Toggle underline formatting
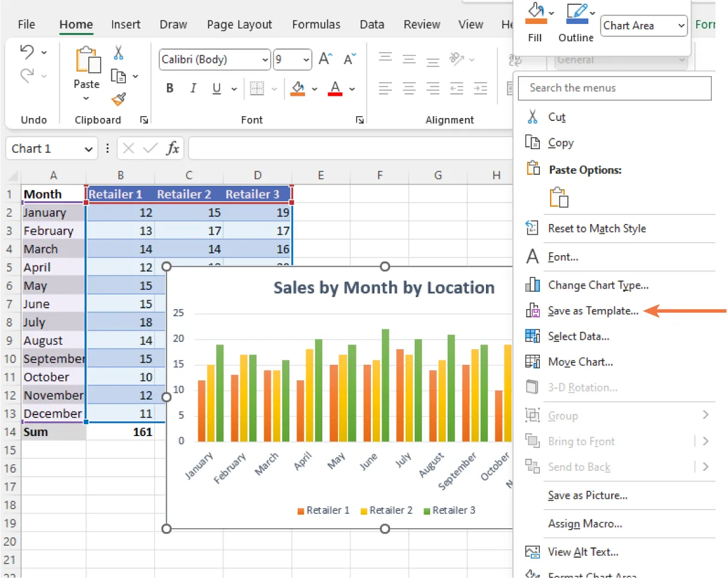728x578 pixels. click(216, 88)
